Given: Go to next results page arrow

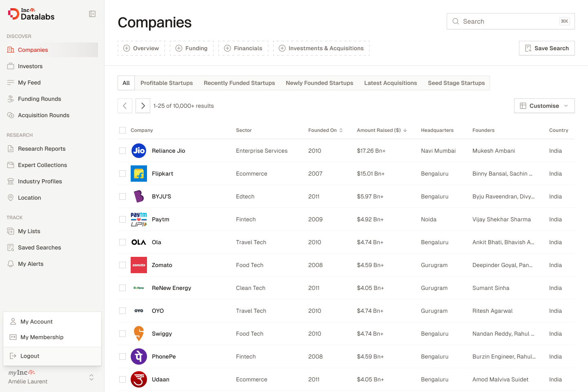Looking at the screenshot, I should click(143, 106).
